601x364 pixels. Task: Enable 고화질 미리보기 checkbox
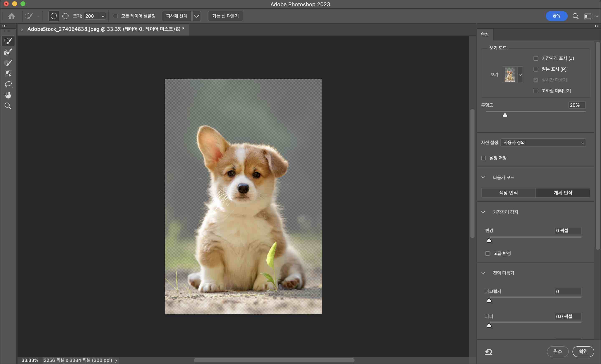[536, 91]
